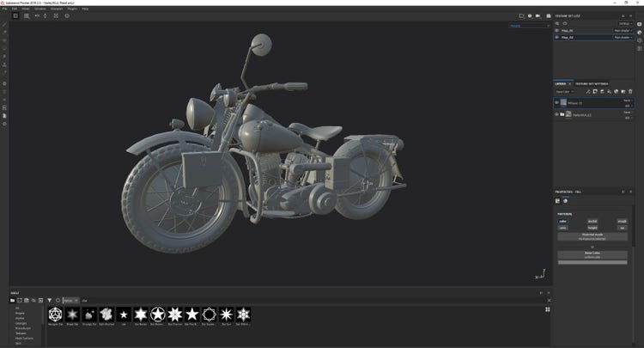
Task: Click the shelf filter funnel icon
Action: [49, 301]
